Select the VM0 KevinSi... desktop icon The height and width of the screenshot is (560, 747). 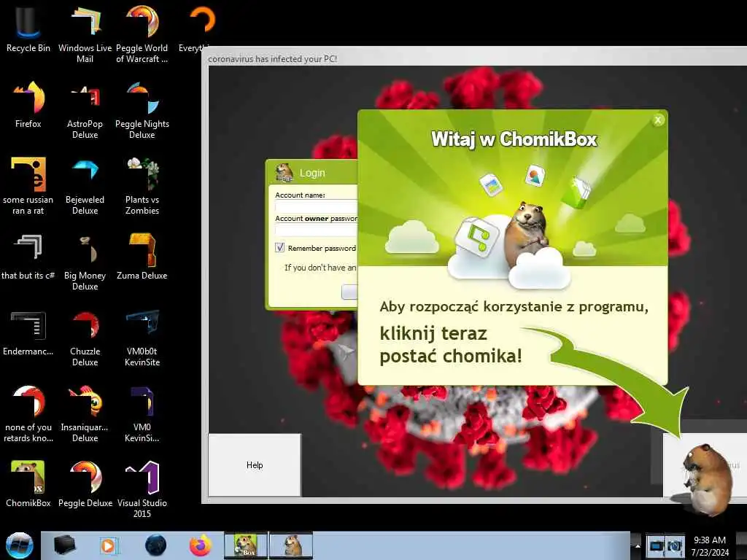[142, 414]
